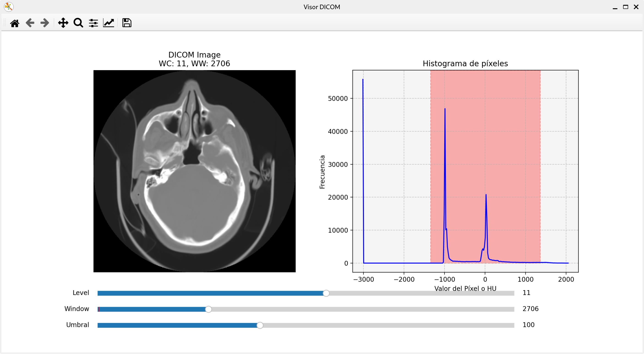The width and height of the screenshot is (644, 354).
Task: Click the center of the CT scan image
Action: coord(194,171)
